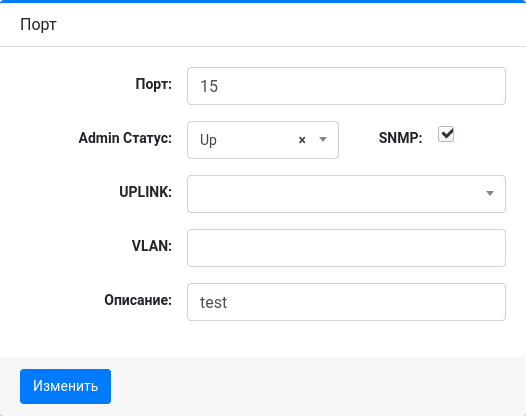Click the VLAN: label
The width and height of the screenshot is (526, 416).
(x=152, y=246)
